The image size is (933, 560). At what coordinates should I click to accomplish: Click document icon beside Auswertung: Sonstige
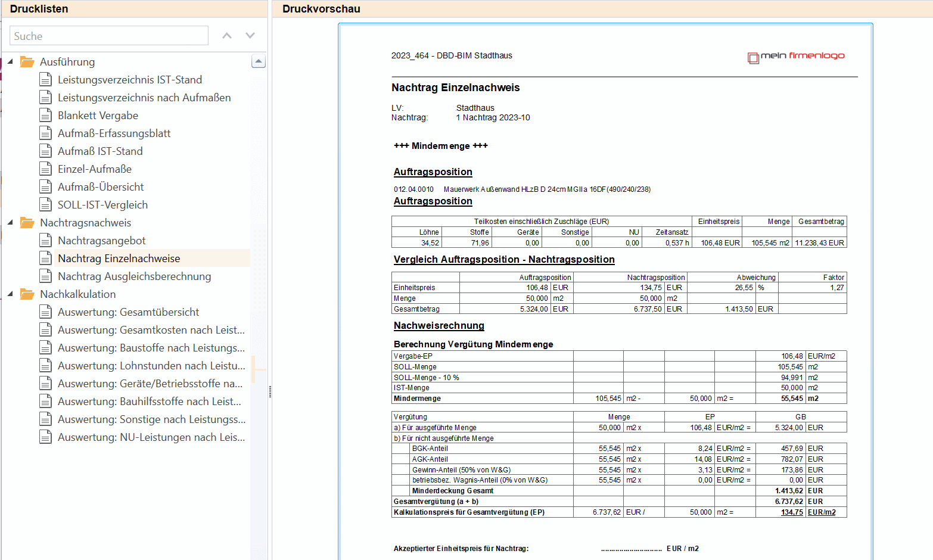45,419
